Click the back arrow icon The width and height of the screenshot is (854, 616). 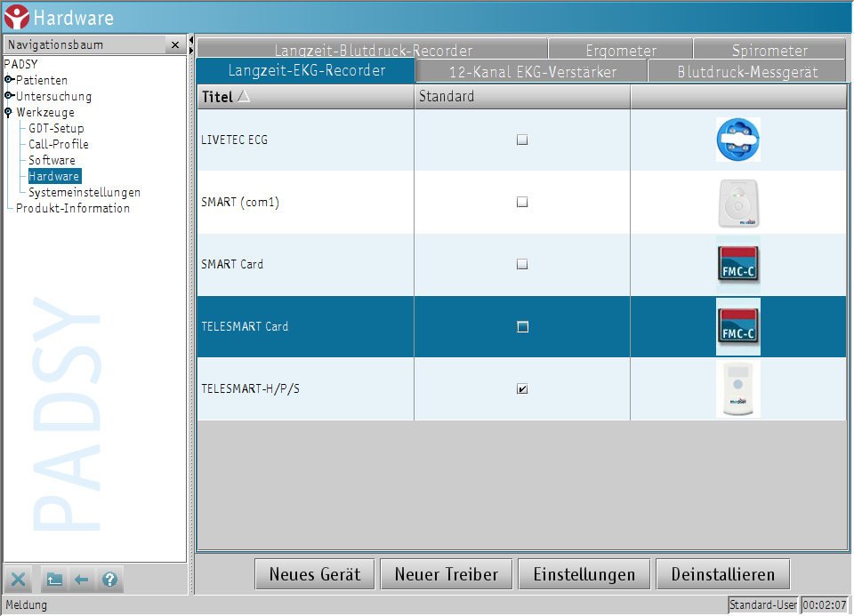(x=82, y=580)
